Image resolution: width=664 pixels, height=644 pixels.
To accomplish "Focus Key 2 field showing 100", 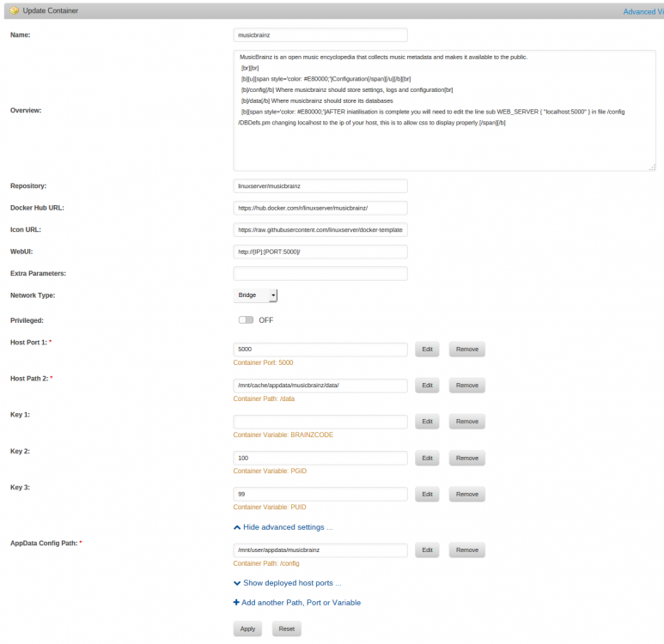I will pos(320,459).
